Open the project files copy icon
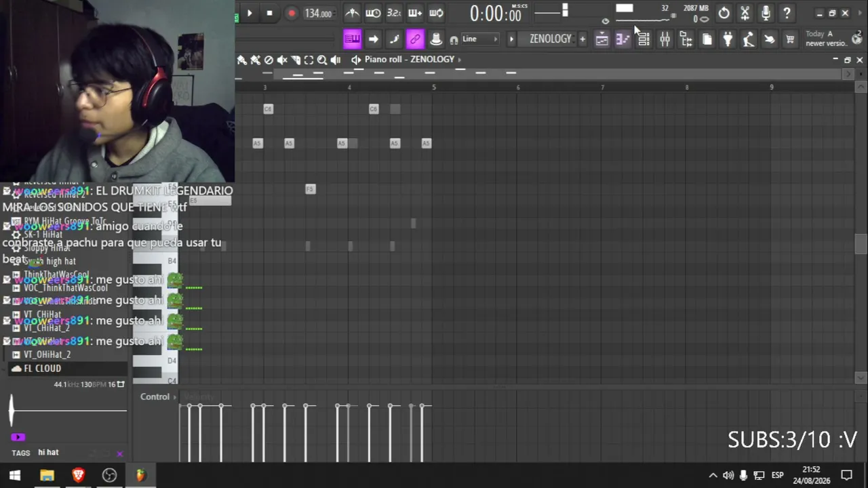This screenshot has width=868, height=488. coord(707,39)
